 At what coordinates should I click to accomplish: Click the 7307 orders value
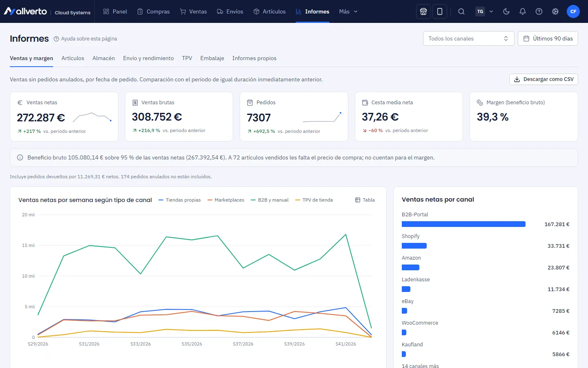pyautogui.click(x=259, y=118)
